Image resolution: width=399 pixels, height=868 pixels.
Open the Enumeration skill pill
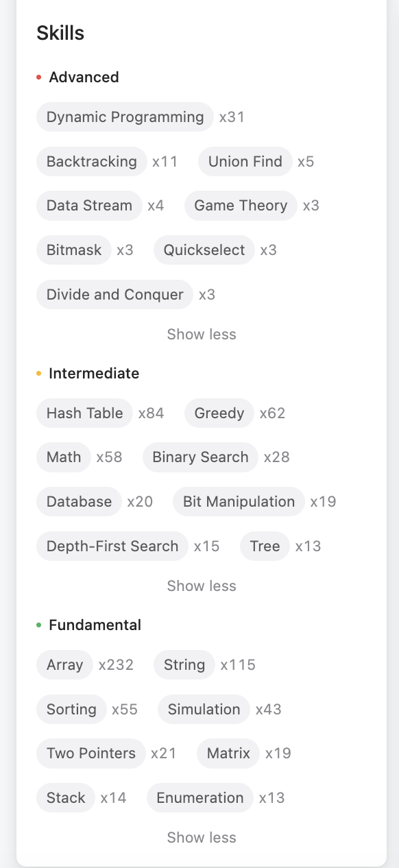tap(199, 797)
